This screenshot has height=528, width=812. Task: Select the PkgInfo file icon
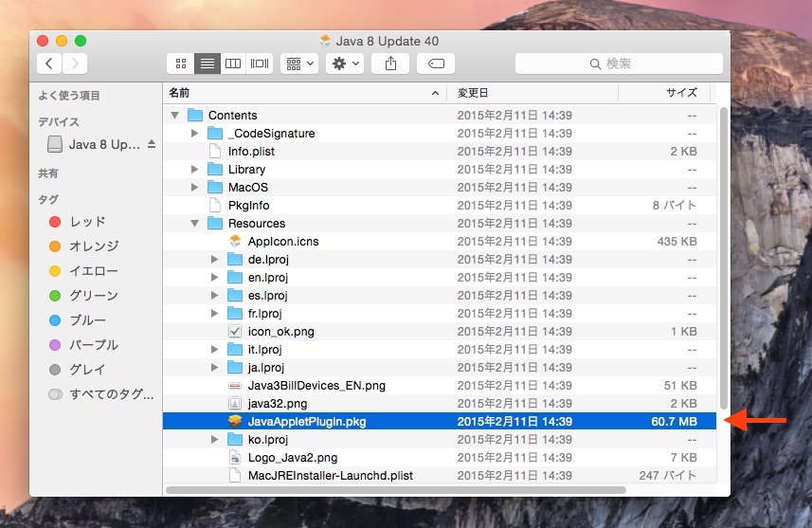point(215,205)
